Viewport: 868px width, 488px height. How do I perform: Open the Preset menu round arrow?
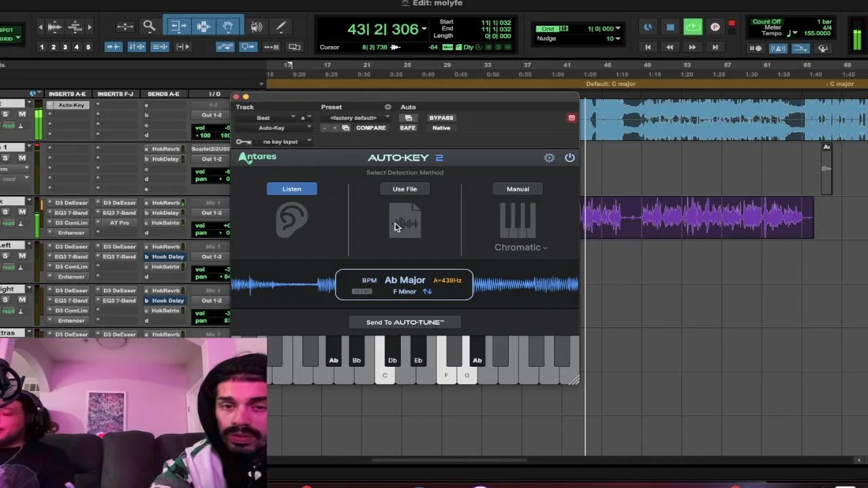pos(387,107)
